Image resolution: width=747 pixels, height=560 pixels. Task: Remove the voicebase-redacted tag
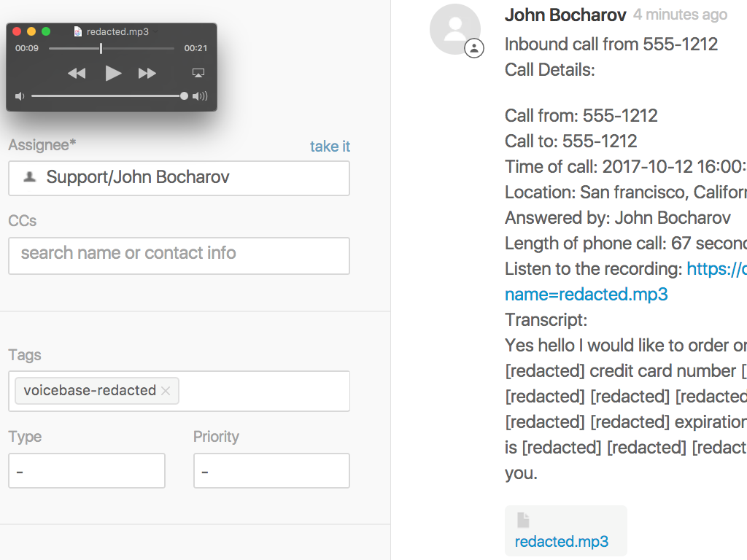pos(166,391)
